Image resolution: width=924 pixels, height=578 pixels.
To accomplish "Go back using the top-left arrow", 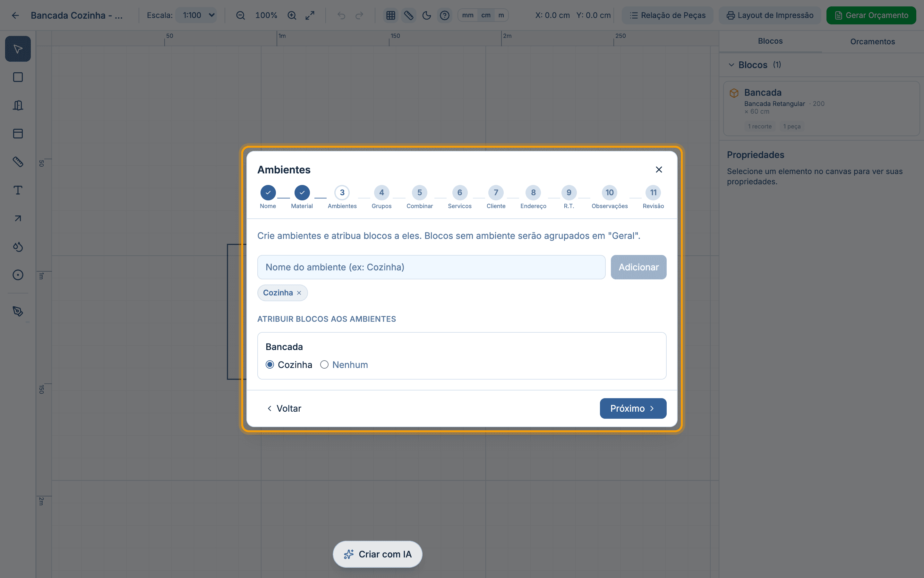I will point(15,15).
